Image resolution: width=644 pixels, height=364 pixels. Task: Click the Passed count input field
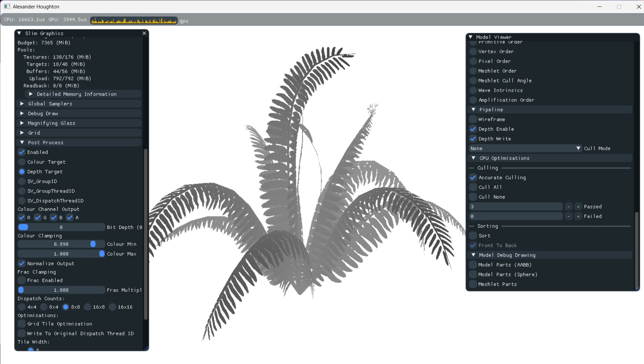pyautogui.click(x=516, y=207)
